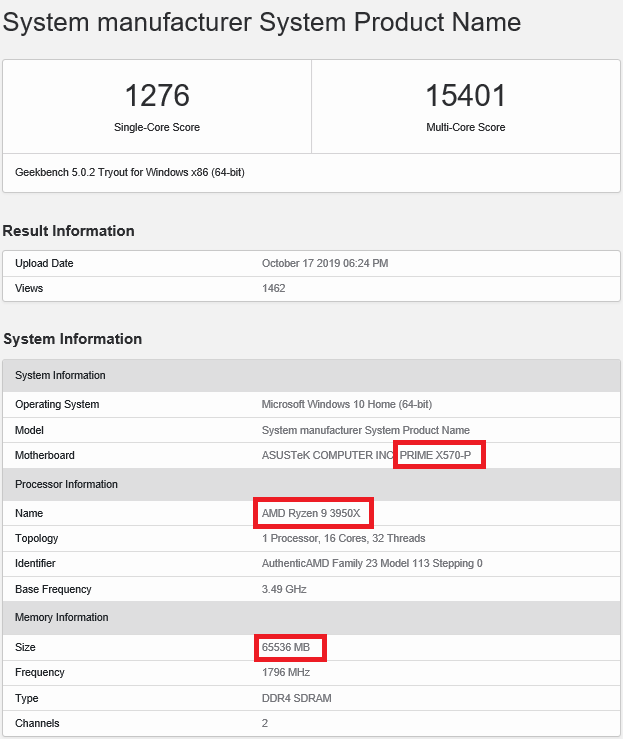The image size is (623, 739).
Task: Click the processor 'Name' row label
Action: pos(29,513)
